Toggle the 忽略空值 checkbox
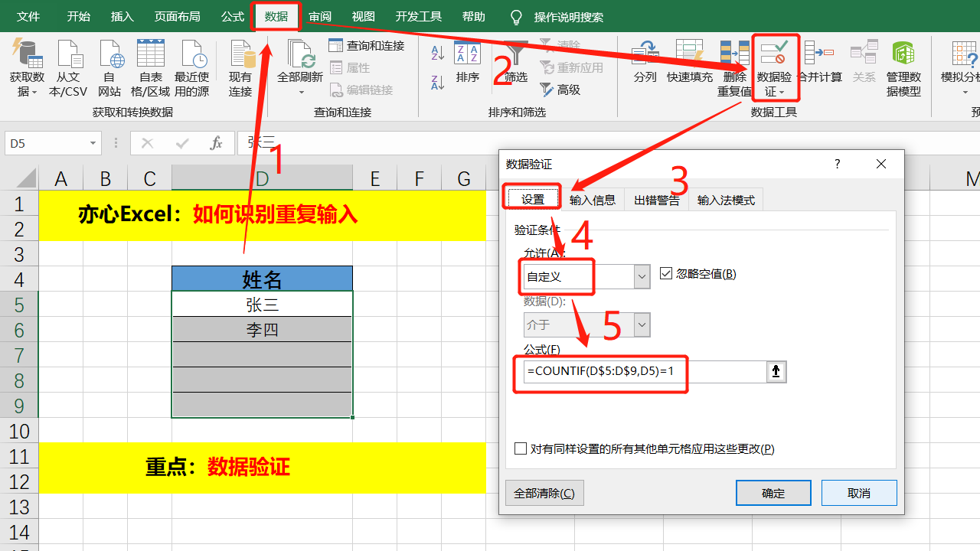This screenshot has height=551, width=980. click(x=666, y=274)
